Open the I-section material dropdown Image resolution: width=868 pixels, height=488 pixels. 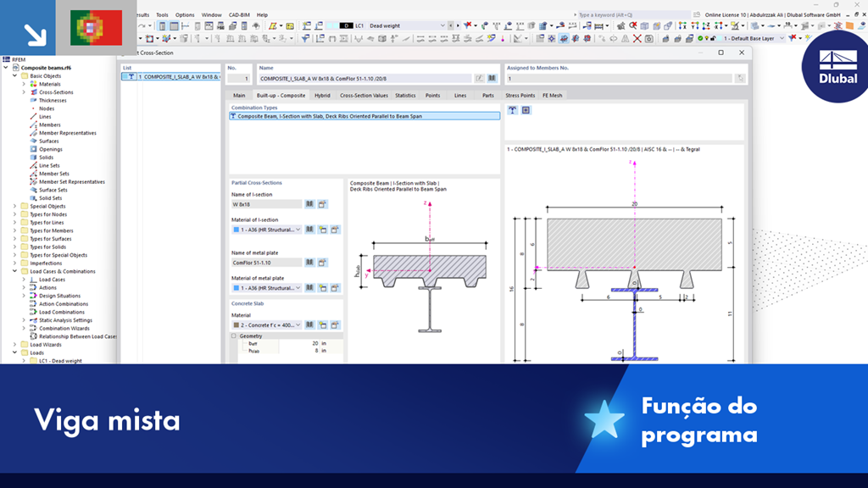tap(298, 230)
